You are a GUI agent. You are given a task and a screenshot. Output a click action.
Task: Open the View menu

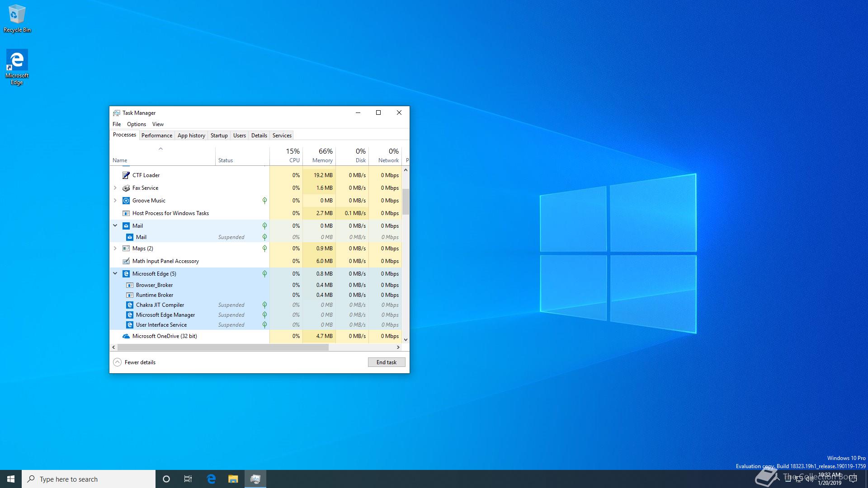[x=158, y=124]
